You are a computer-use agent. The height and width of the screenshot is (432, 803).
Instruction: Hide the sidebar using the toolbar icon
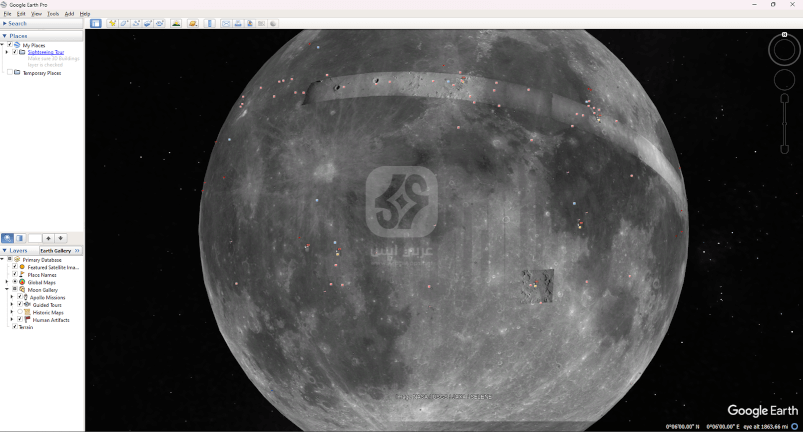[96, 24]
